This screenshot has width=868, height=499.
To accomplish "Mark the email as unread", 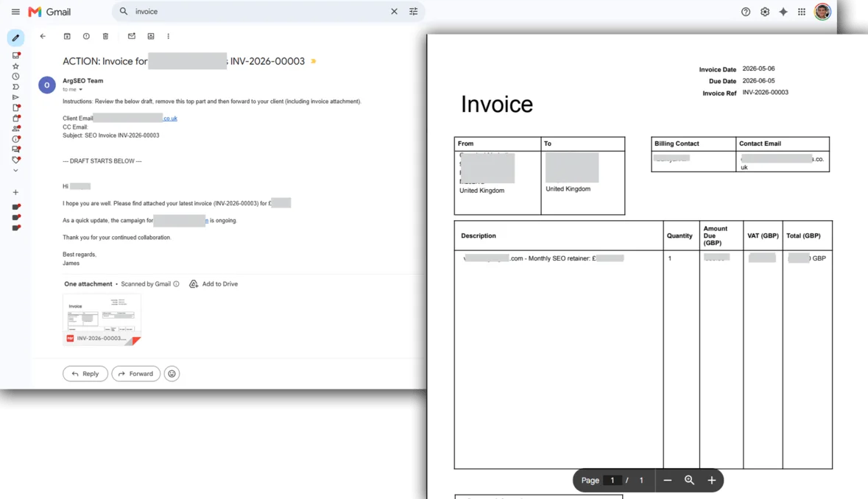I will (x=132, y=36).
